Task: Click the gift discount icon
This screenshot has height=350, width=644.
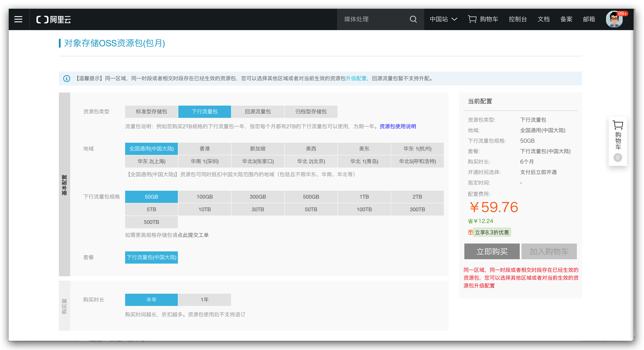Action: point(470,232)
